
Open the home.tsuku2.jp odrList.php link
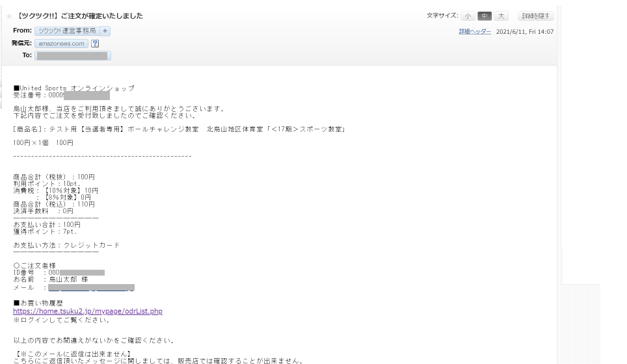[88, 311]
